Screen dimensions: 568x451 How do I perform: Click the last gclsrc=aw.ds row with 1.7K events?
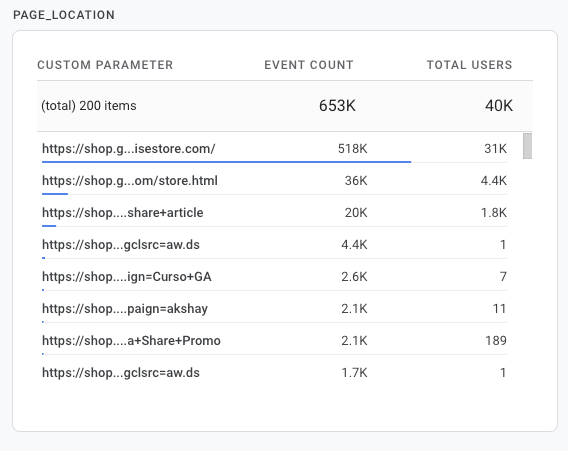[x=274, y=372]
